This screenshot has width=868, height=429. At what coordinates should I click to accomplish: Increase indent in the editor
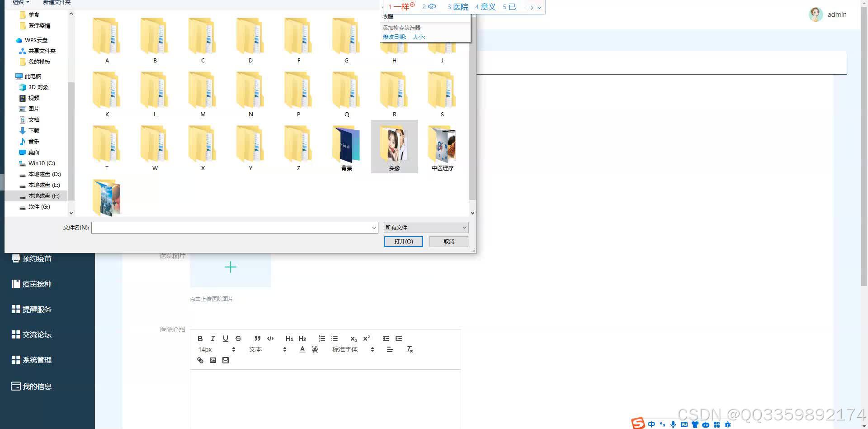399,338
